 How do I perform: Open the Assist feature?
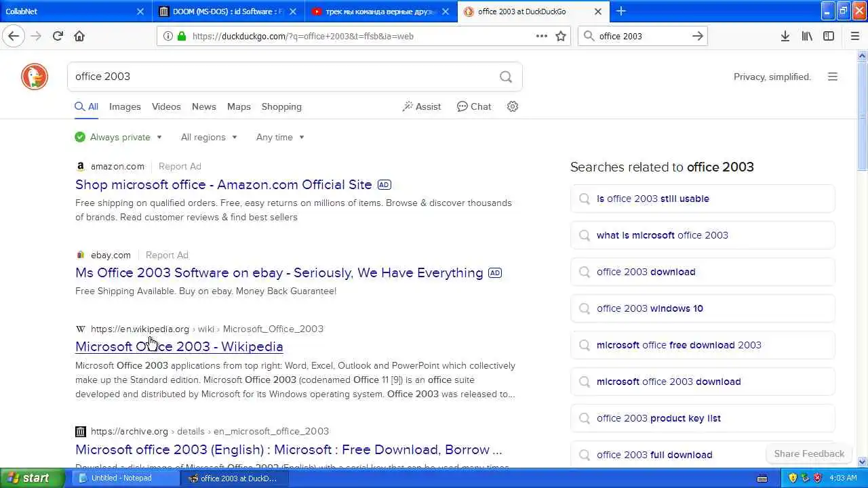pyautogui.click(x=422, y=106)
